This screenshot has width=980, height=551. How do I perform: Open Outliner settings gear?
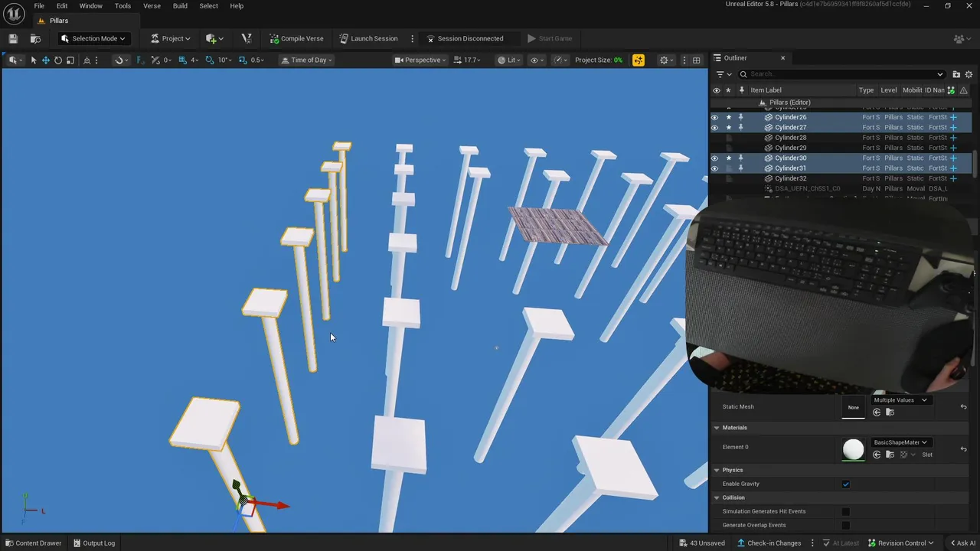tap(969, 74)
